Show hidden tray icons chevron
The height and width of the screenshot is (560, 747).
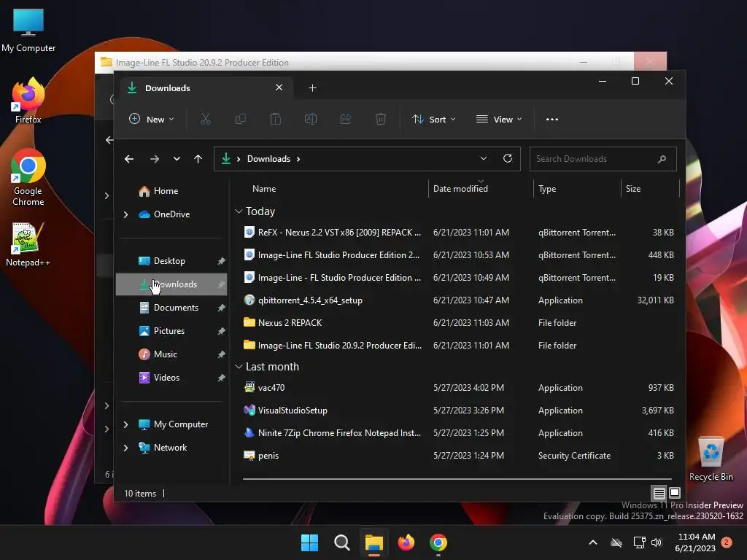593,542
